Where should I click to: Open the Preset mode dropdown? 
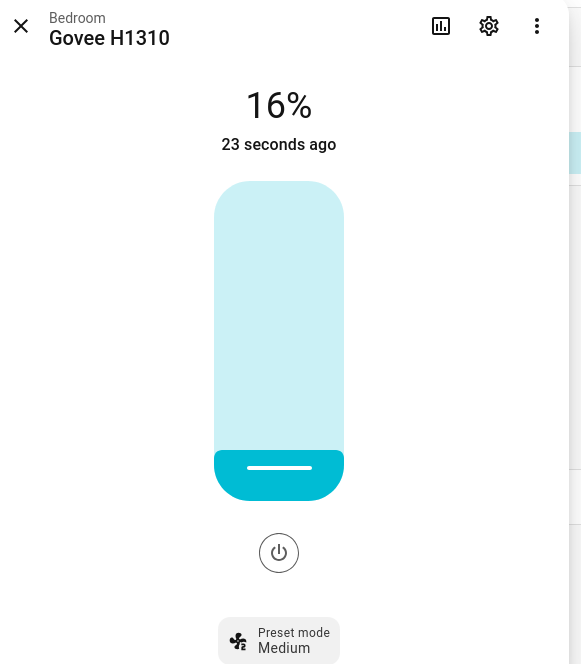click(279, 640)
